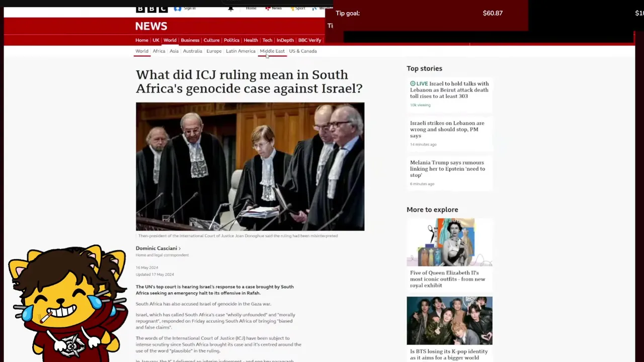
Task: Open notifications bell icon
Action: pyautogui.click(x=230, y=9)
